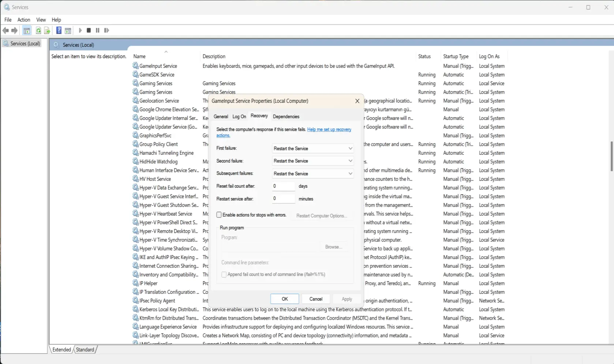This screenshot has width=614, height=364.
Task: Open the Action menu
Action: [x=24, y=20]
